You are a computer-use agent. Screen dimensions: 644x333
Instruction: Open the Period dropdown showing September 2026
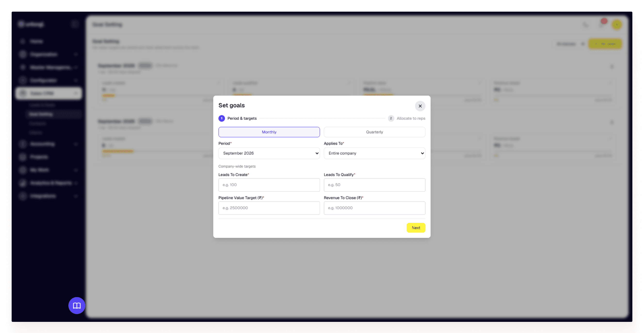(x=269, y=153)
